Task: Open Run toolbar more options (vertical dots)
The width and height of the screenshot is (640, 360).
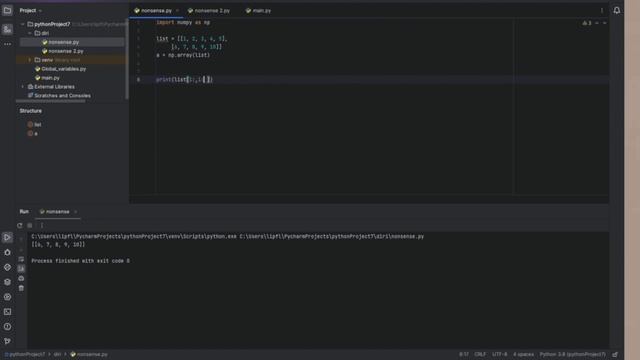Action: click(42, 225)
